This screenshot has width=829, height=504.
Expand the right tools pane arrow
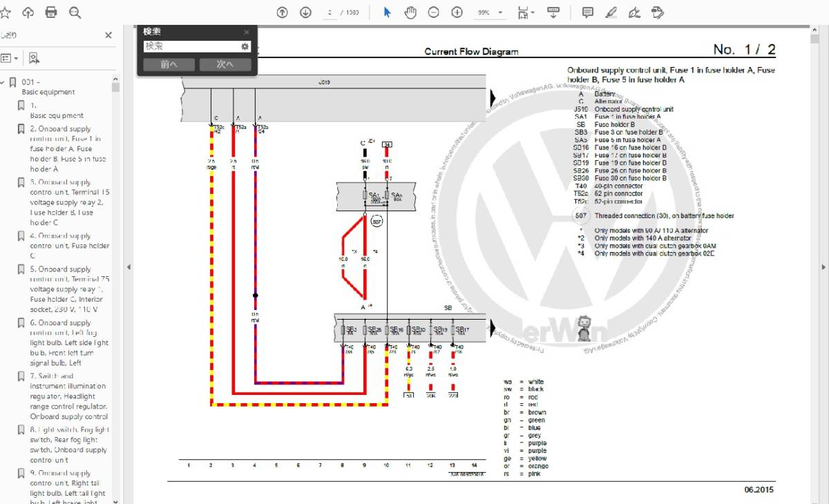823,267
